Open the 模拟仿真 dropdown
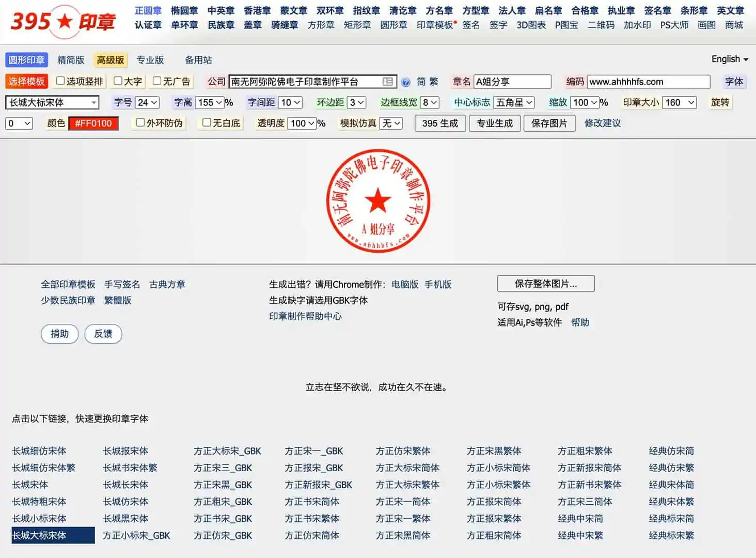Image resolution: width=756 pixels, height=558 pixels. tap(391, 123)
